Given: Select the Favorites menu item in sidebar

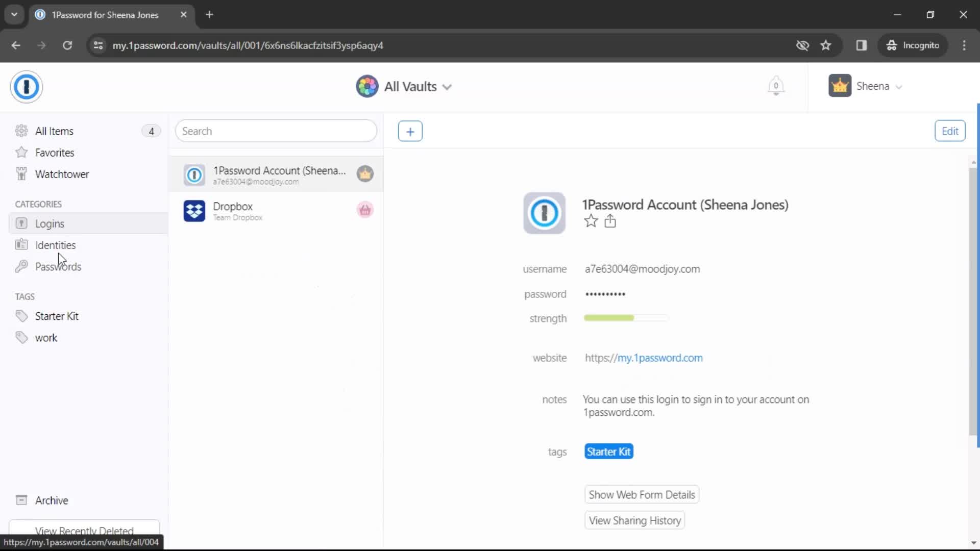Looking at the screenshot, I should tap(55, 153).
